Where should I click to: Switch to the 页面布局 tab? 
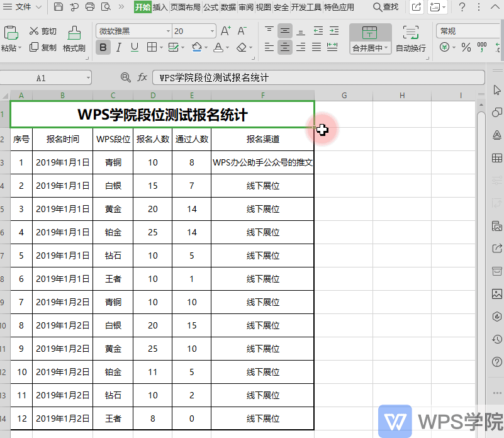coord(185,7)
